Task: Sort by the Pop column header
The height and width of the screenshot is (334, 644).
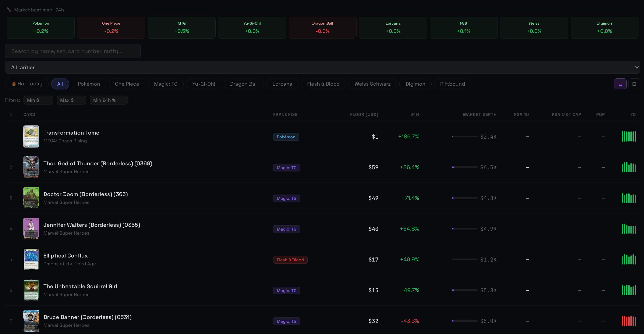Action: (600, 114)
